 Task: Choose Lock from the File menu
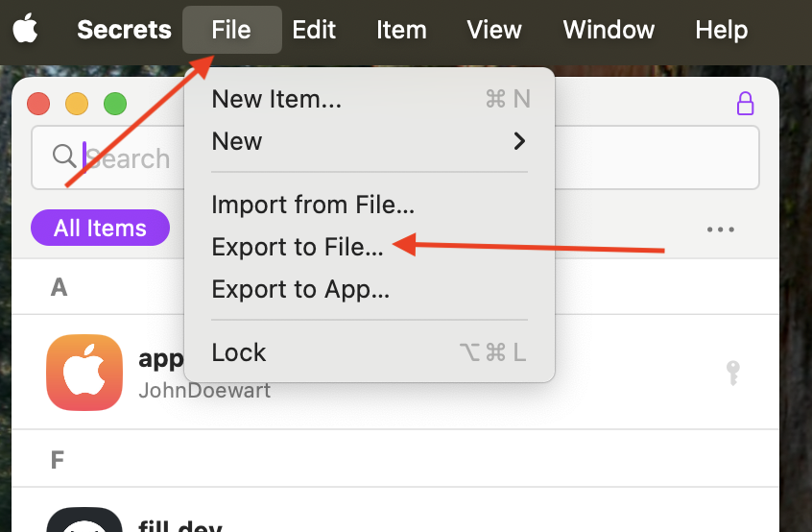(370, 352)
